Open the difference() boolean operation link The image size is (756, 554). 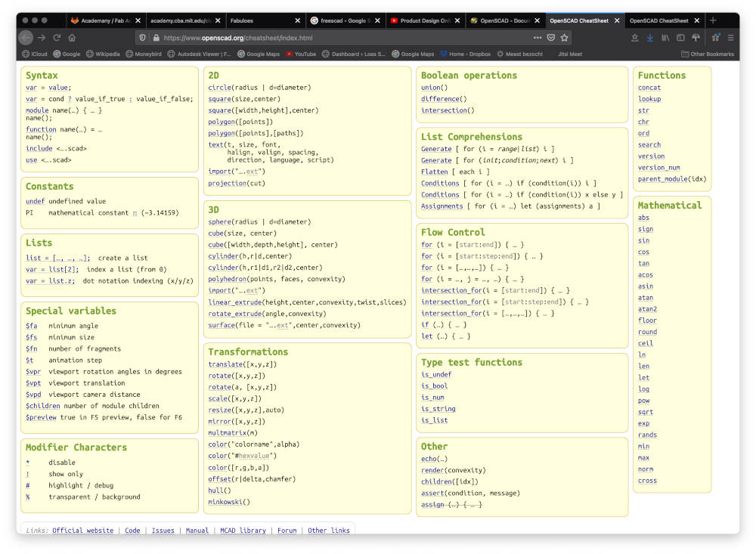coord(440,99)
